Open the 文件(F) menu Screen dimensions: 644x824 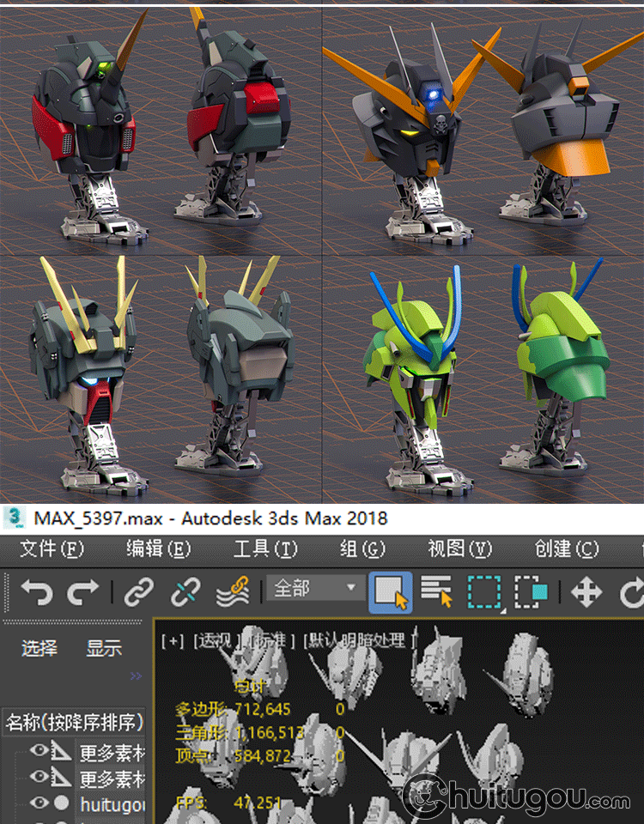coord(52,548)
